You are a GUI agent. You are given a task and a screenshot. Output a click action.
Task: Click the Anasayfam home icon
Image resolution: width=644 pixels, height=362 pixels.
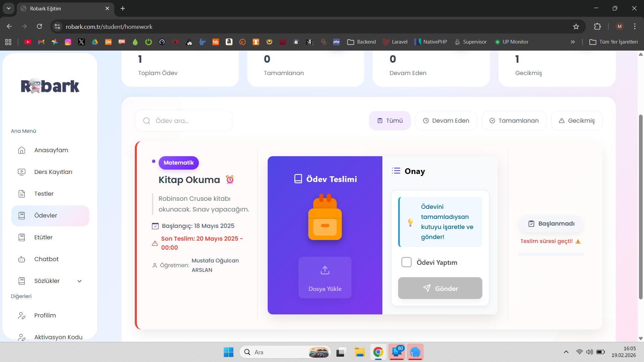(21, 150)
